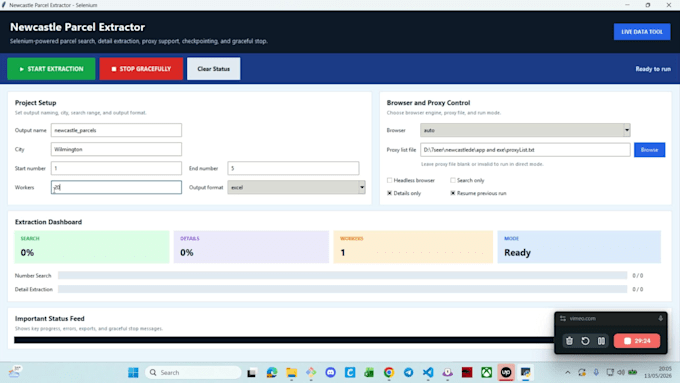Click the SEARCH 0% dashboard card
This screenshot has height=383, width=680.
tap(92, 247)
